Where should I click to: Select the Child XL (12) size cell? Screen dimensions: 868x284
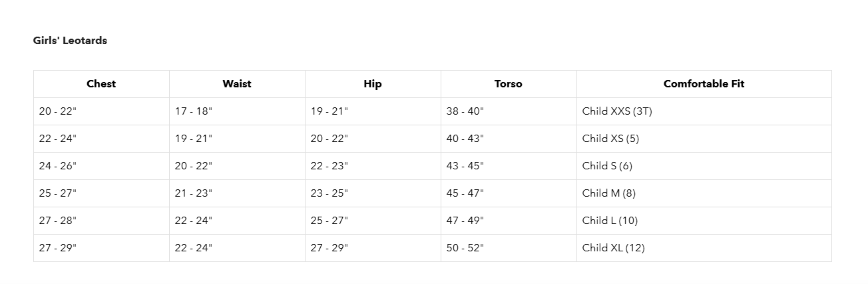[613, 248]
